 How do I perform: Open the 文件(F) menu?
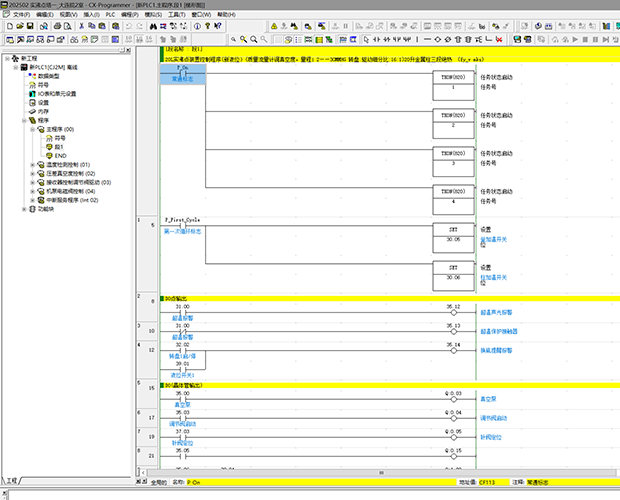click(x=21, y=15)
